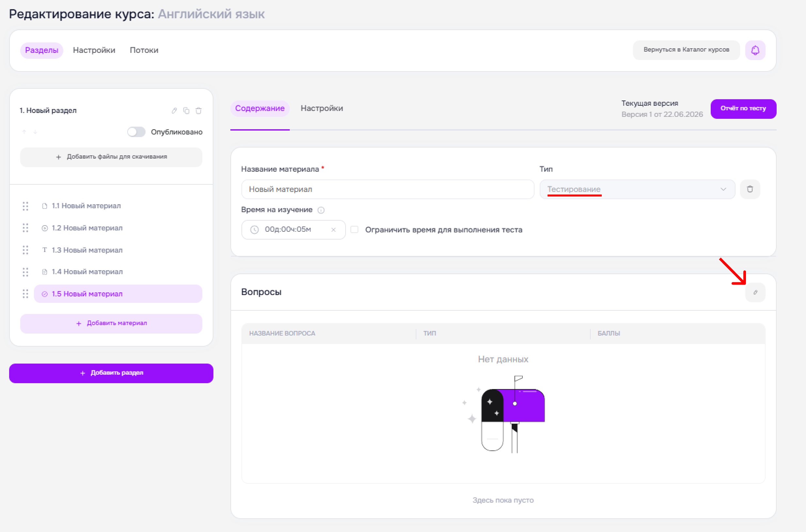Edit questions with the Вопросы pencil icon
The image size is (806, 532).
pyautogui.click(x=755, y=292)
